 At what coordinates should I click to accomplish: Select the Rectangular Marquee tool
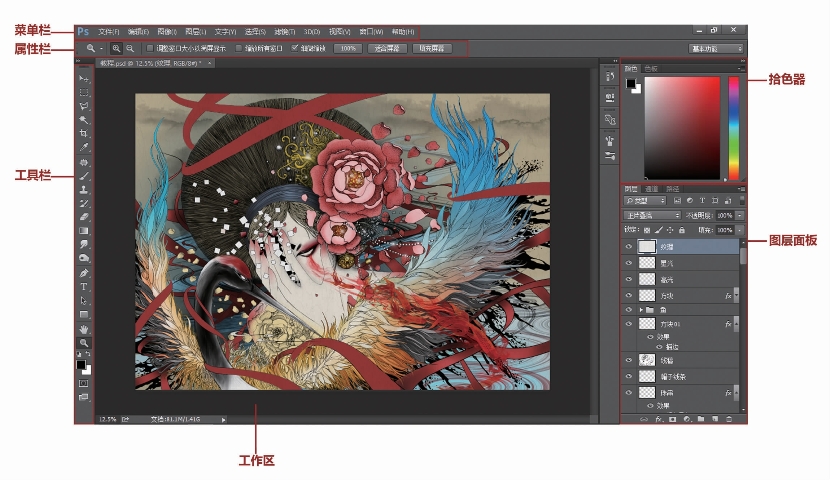[84, 93]
